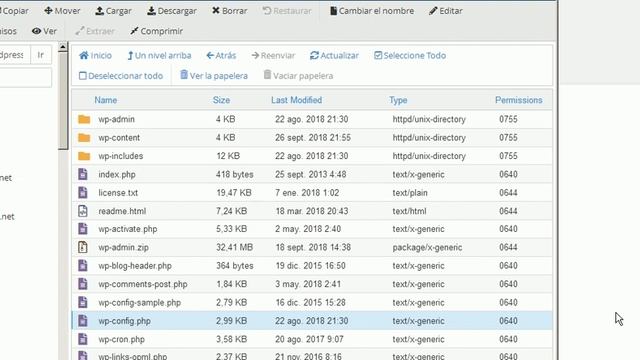Select the wp-admin folder name
The width and height of the screenshot is (640, 360).
(x=116, y=119)
